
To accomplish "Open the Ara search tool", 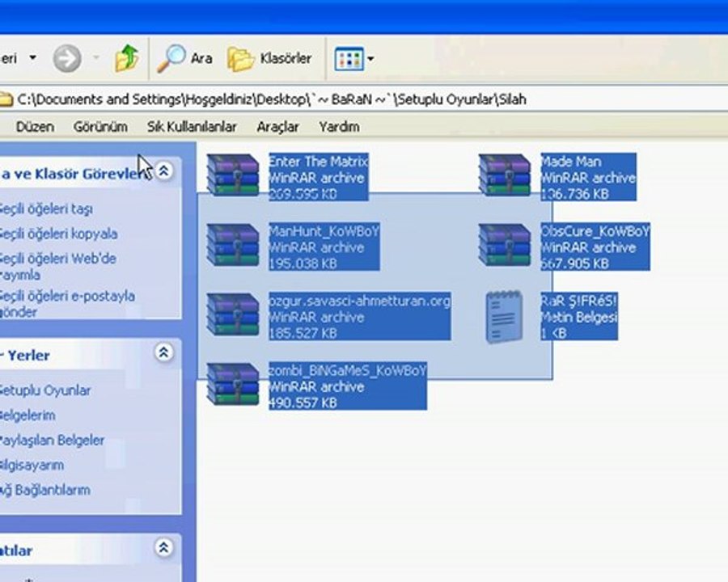I will pos(184,58).
